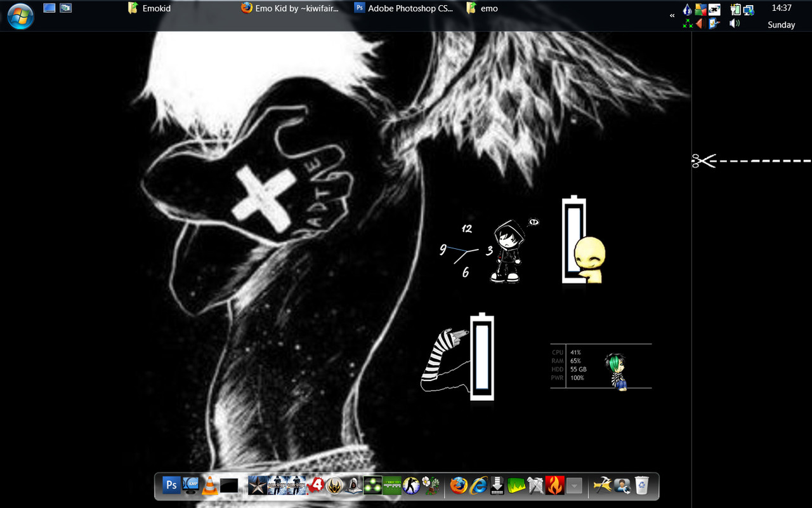Switch to the Emokid folder window
This screenshot has height=508, width=812.
(x=150, y=8)
